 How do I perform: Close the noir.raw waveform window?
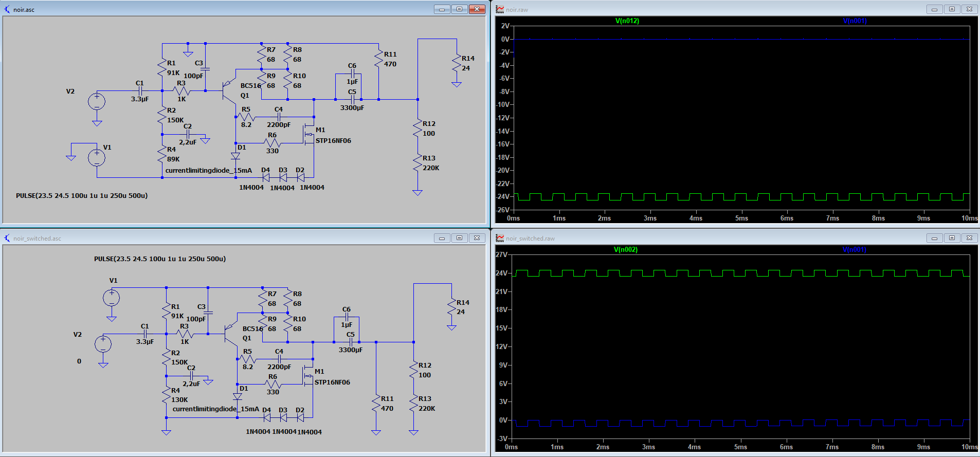pos(969,9)
